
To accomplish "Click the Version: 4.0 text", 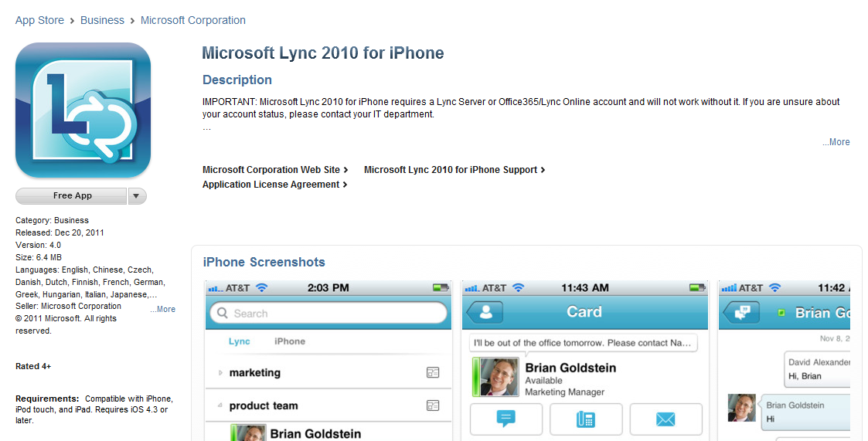I will (38, 245).
